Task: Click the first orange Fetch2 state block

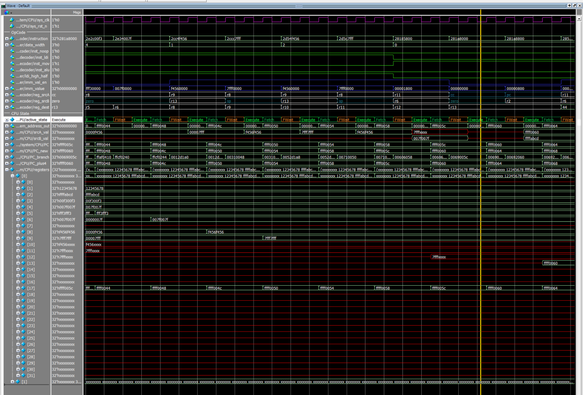Action: tap(123, 120)
